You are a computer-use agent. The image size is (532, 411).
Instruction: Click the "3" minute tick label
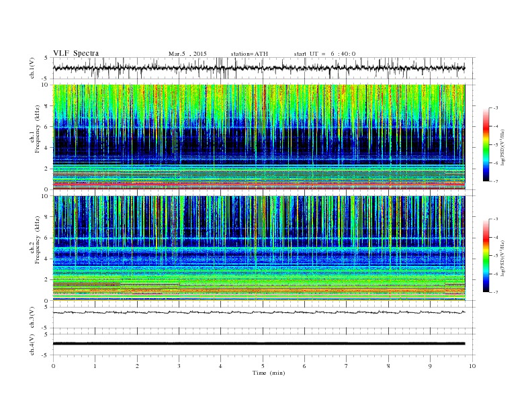coord(179,366)
